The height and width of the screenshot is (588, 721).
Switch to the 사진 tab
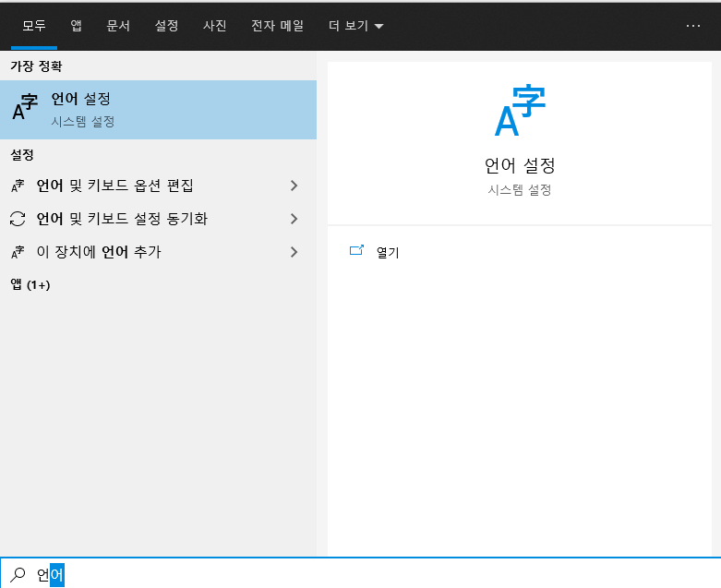pos(215,26)
